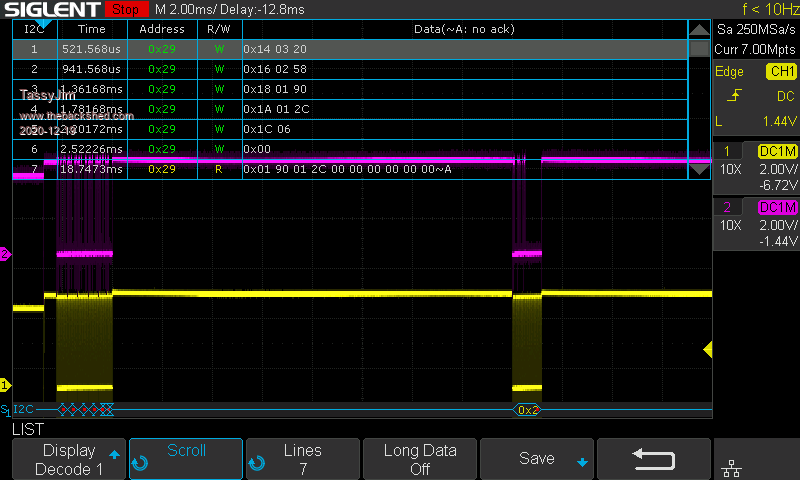Select the CH1 trigger source label
This screenshot has width=800, height=480.
click(x=781, y=72)
